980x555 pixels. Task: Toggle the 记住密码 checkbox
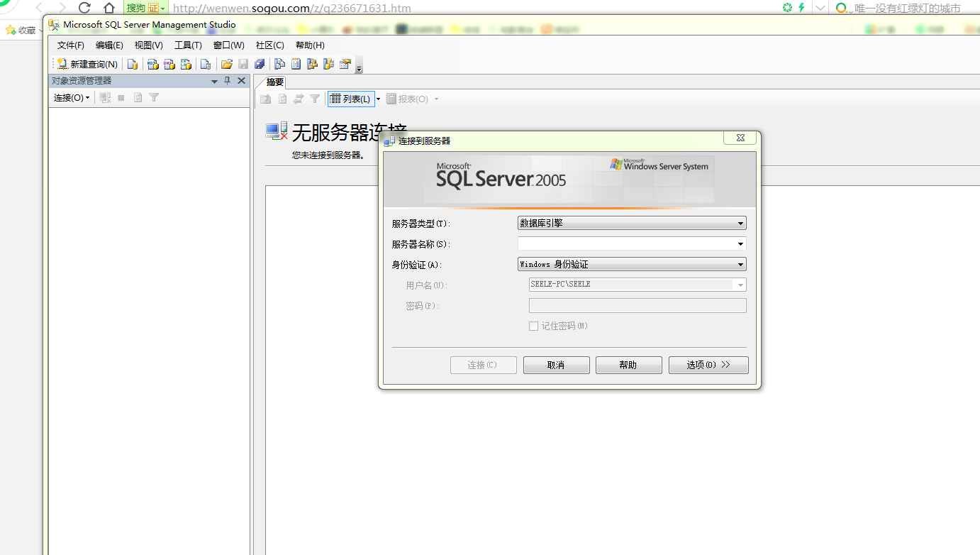coord(534,326)
